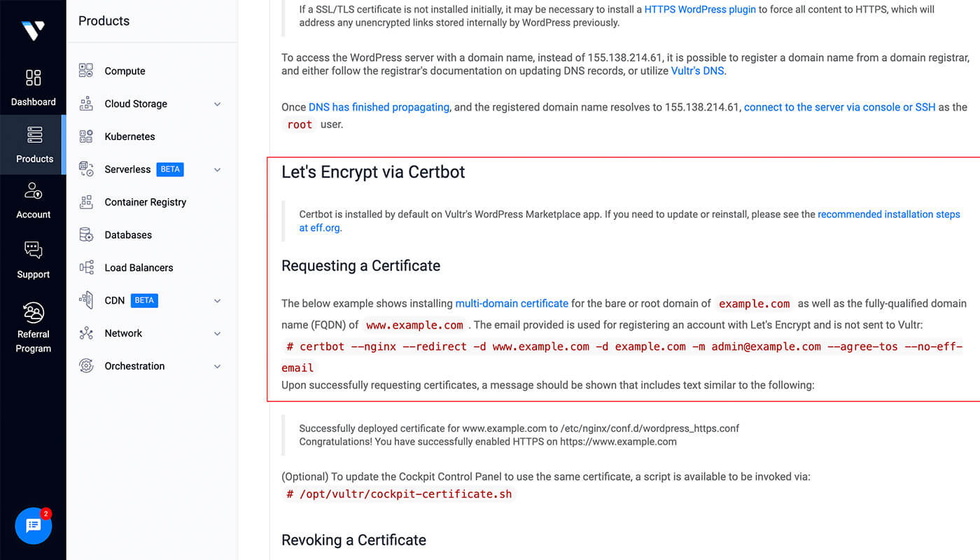Click the Cloud Storage icon

pos(86,104)
